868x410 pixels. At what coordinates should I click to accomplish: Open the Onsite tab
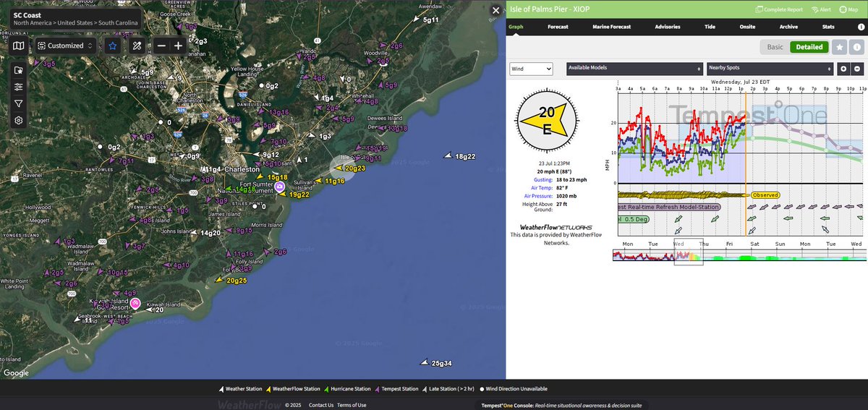748,27
